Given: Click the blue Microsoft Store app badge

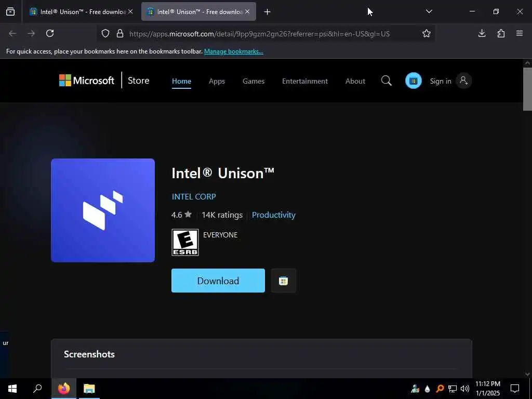Looking at the screenshot, I should [413, 81].
